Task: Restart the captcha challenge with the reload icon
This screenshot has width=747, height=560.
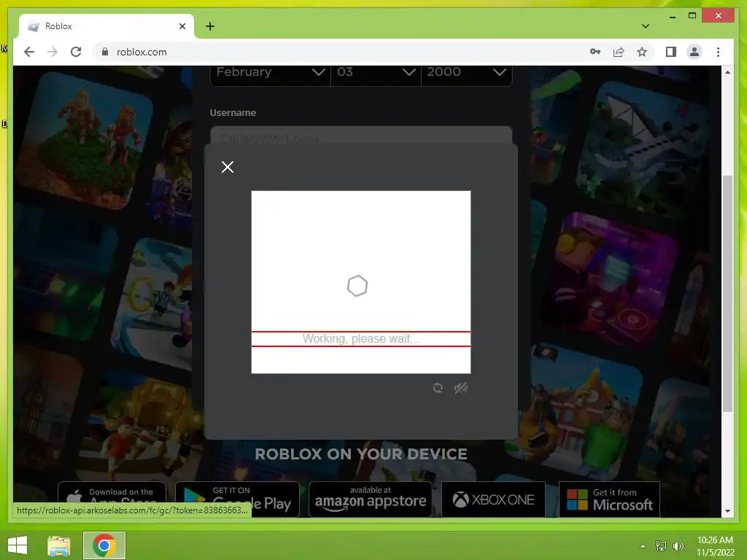Action: (x=438, y=388)
